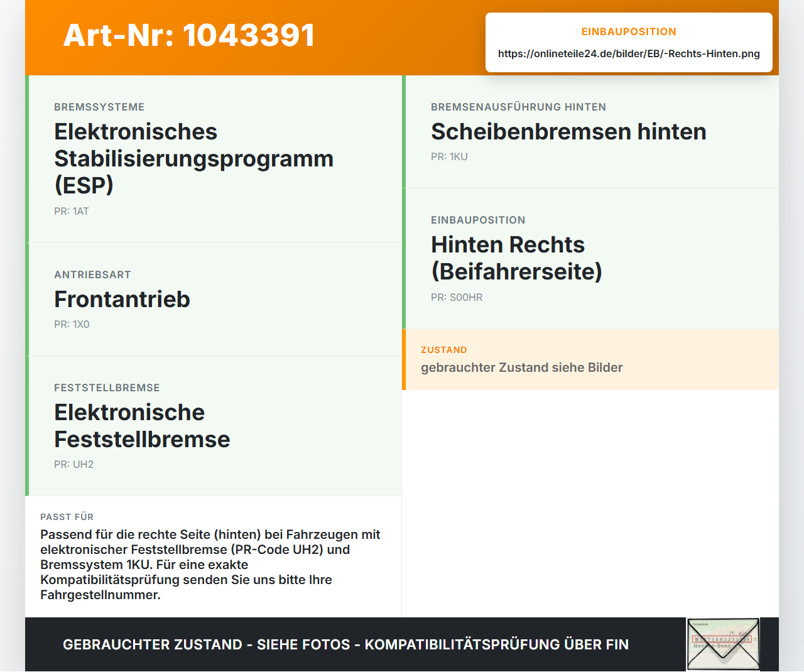Screen dimensions: 804x672
Task: Click the GEBRAUCHTER ZUSTAND footer banner text
Action: click(x=345, y=644)
